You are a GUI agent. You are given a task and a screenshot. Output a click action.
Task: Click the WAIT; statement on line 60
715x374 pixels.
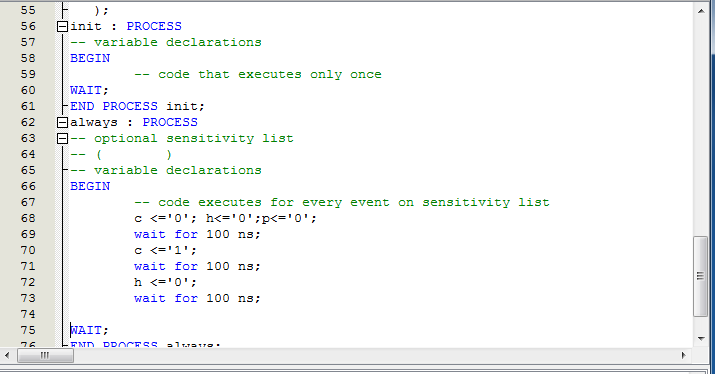[89, 90]
